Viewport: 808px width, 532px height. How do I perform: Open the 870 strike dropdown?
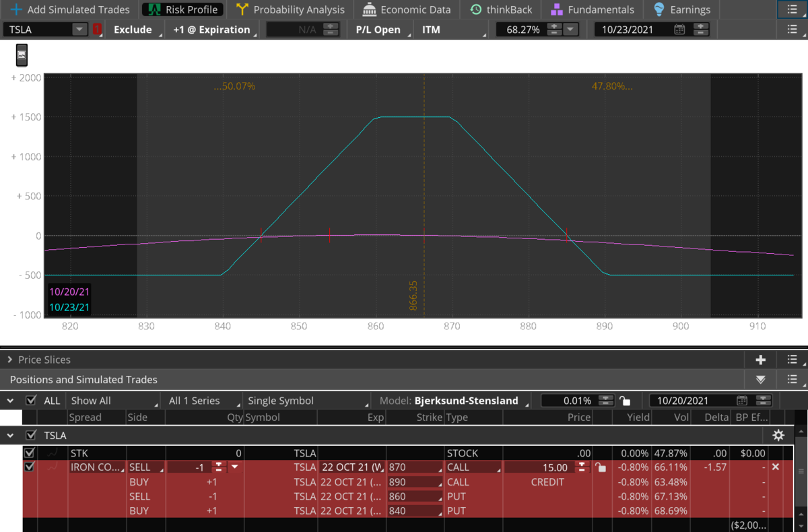click(x=415, y=467)
